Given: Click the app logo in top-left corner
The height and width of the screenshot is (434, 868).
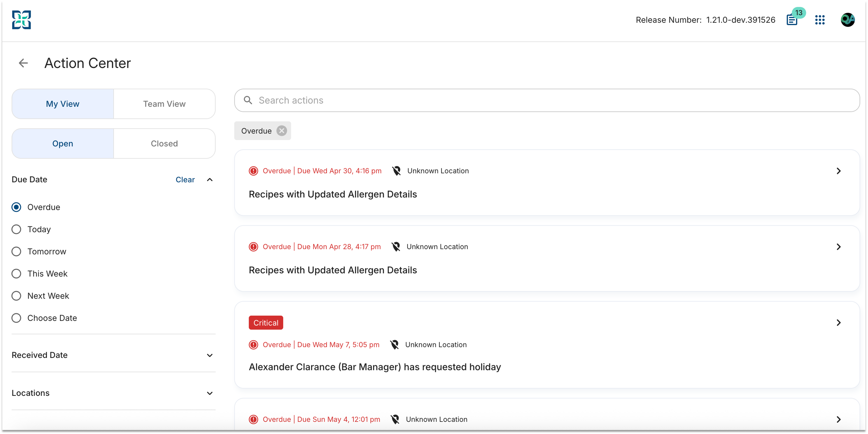Looking at the screenshot, I should click(x=22, y=20).
